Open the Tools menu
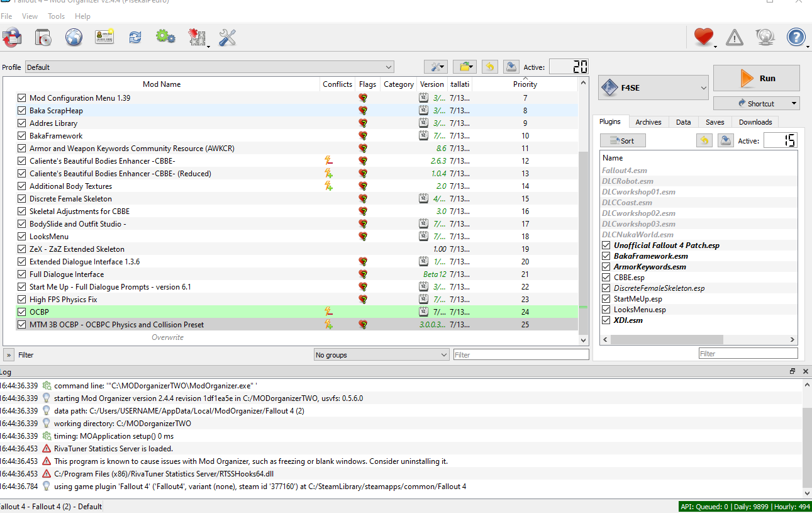 (x=56, y=16)
